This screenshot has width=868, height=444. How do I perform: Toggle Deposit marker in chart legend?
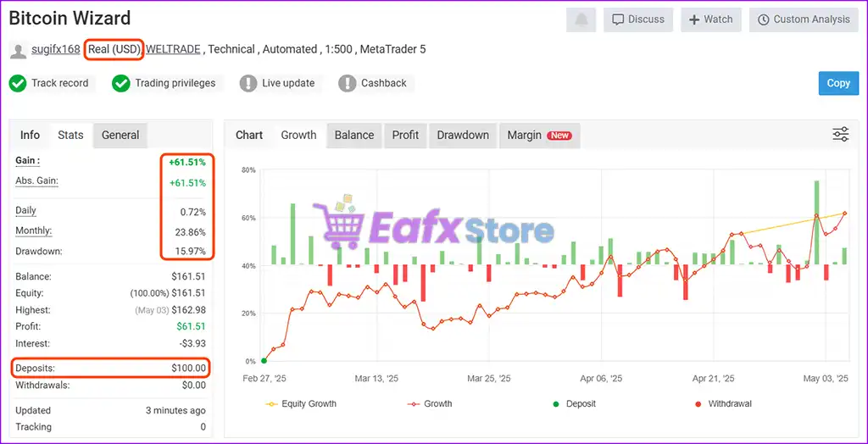(x=574, y=403)
